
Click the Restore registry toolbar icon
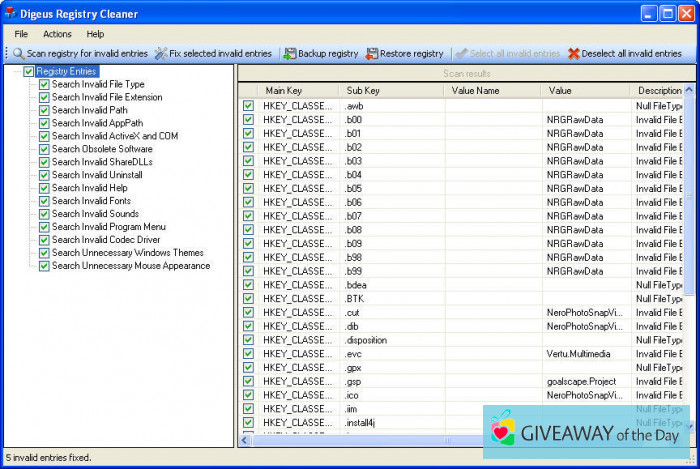373,54
